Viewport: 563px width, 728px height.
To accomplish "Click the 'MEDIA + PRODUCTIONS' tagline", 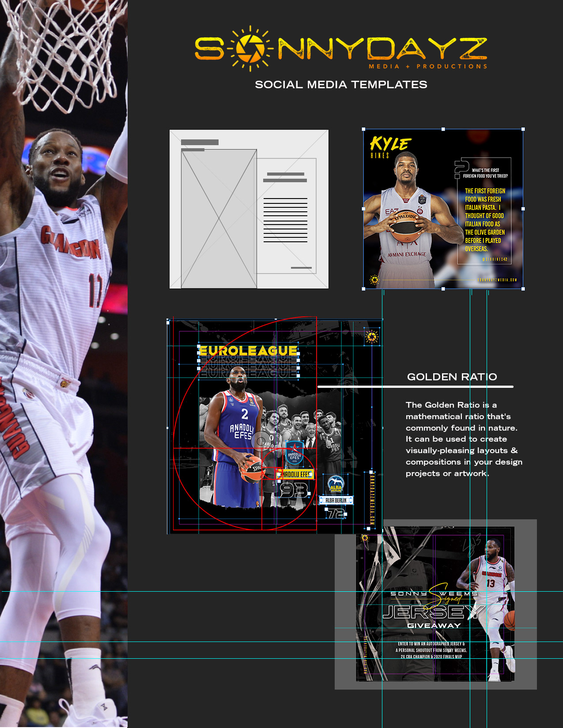I will pyautogui.click(x=428, y=66).
